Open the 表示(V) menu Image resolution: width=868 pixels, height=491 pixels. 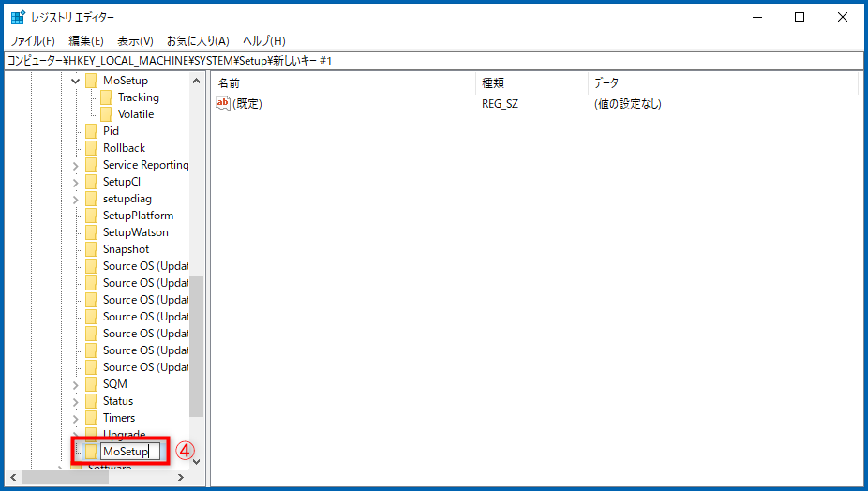point(135,41)
